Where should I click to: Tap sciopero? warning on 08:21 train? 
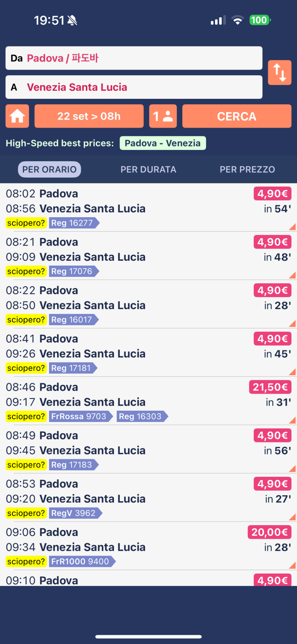point(26,271)
